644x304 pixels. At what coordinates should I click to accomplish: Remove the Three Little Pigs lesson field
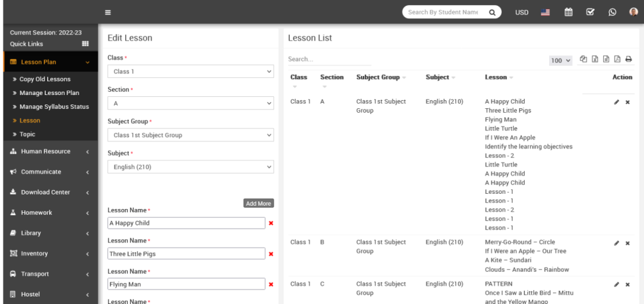[x=271, y=254]
